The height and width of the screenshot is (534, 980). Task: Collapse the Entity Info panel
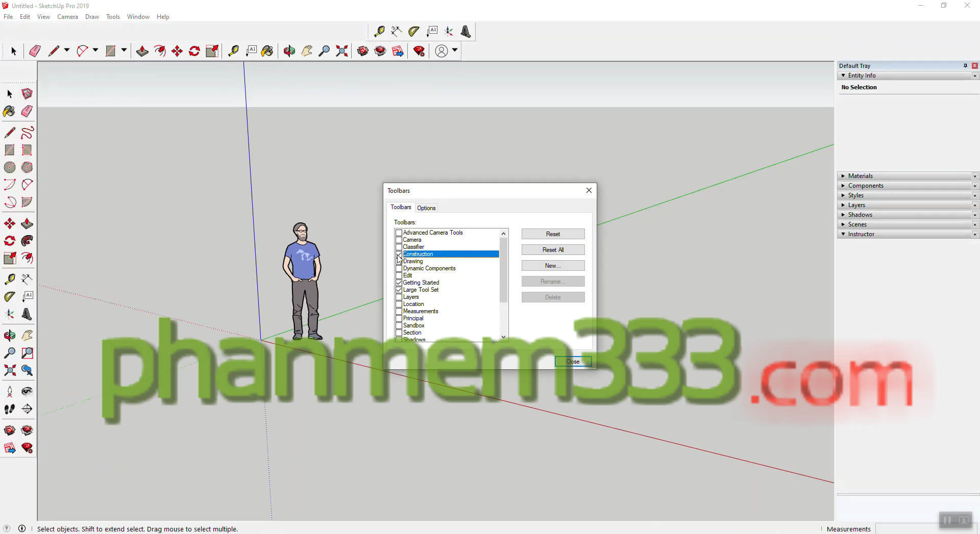pos(843,75)
